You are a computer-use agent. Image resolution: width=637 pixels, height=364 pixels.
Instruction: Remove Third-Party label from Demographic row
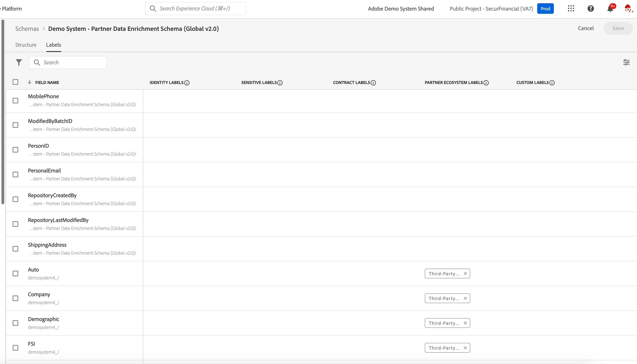pos(465,323)
